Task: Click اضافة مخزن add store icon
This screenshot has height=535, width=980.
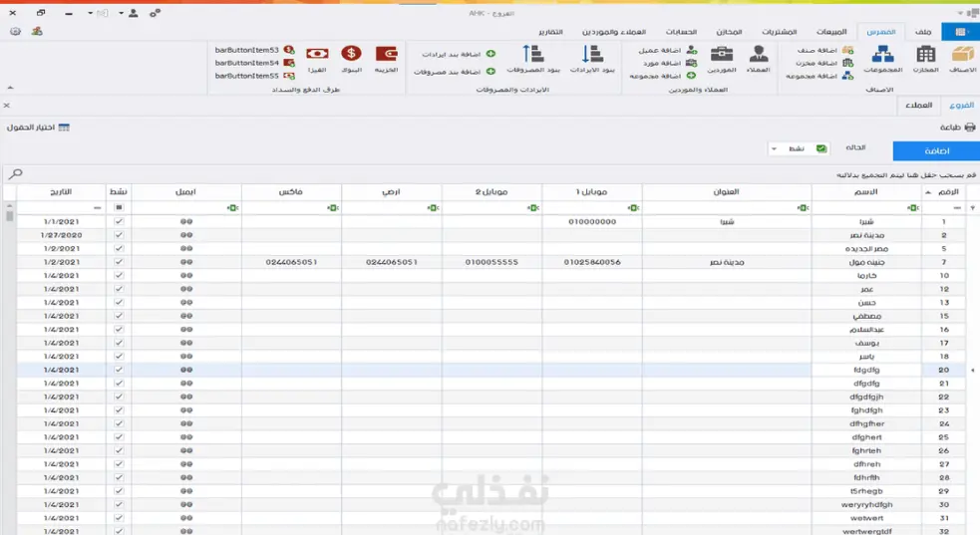Action: 847,63
